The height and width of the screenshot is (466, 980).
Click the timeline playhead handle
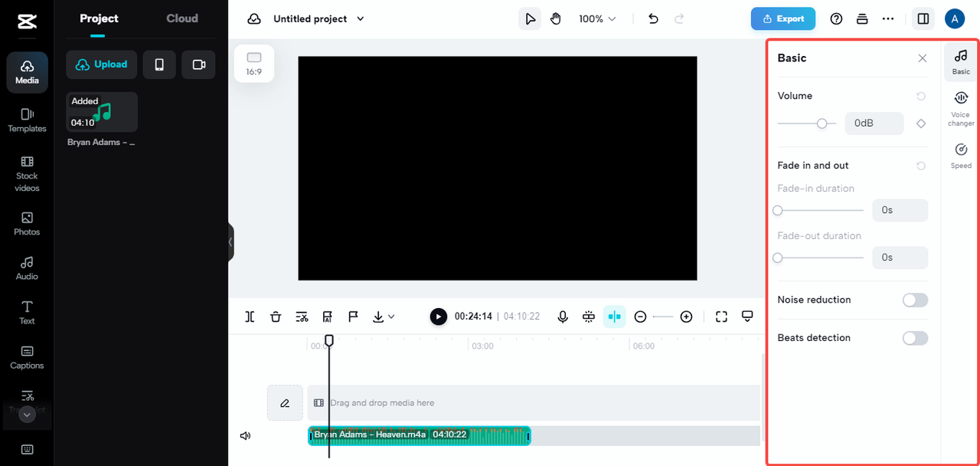pyautogui.click(x=329, y=340)
